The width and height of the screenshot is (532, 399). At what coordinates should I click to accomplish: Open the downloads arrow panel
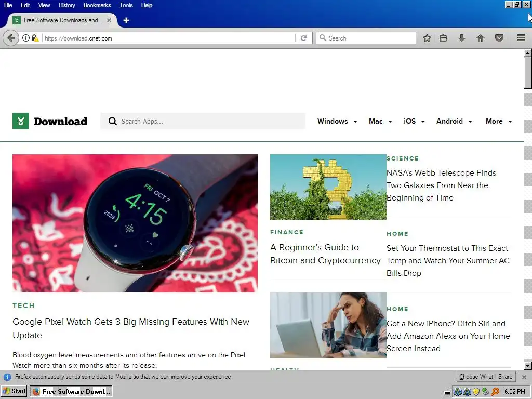point(461,38)
